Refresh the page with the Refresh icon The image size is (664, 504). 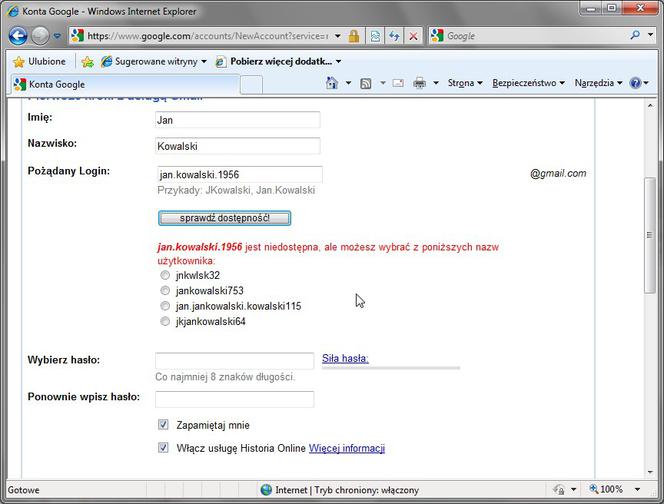click(394, 36)
